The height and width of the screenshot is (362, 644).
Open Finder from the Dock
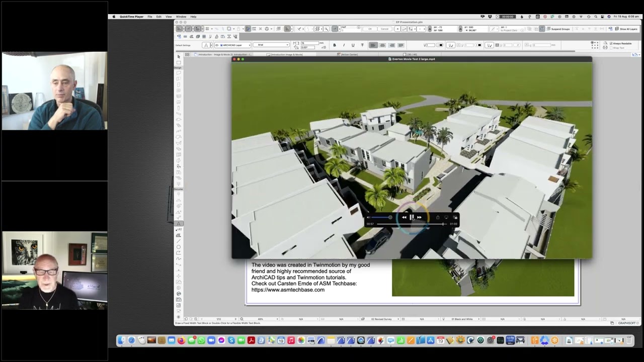point(122,340)
